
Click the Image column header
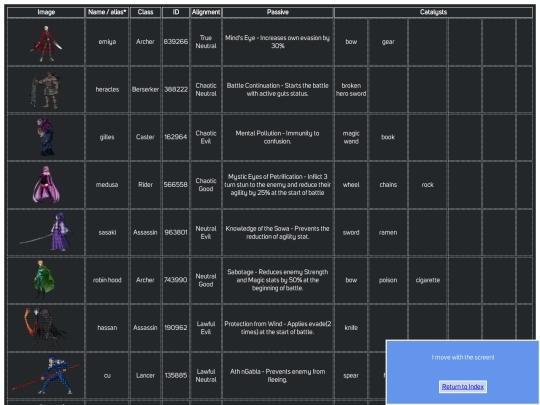tap(46, 12)
